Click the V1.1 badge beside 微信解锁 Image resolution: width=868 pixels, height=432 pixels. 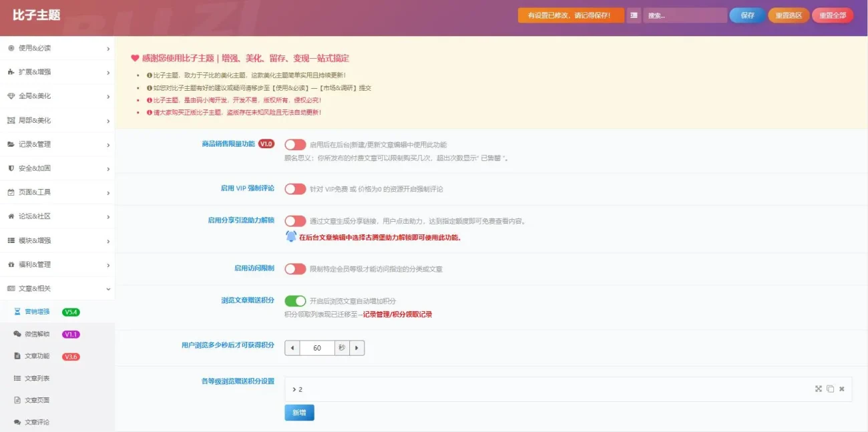pyautogui.click(x=71, y=334)
